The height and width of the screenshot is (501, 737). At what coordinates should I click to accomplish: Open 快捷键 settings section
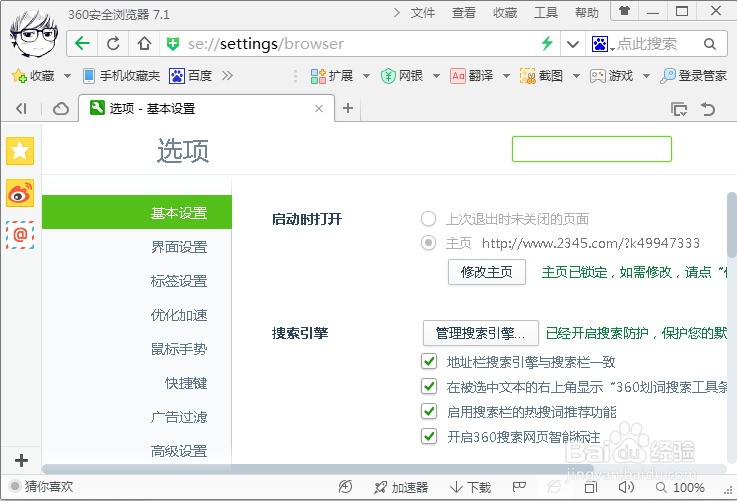(186, 383)
